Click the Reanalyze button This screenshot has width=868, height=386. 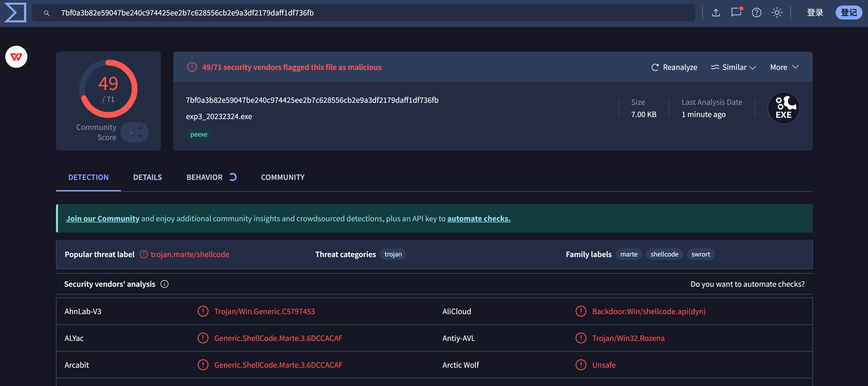tap(674, 67)
